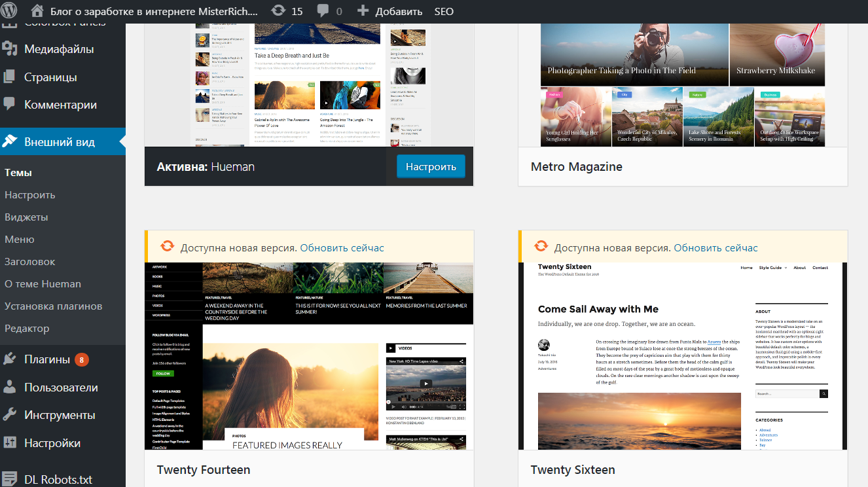
Task: Click the Комментарии sidebar icon
Action: [9, 105]
